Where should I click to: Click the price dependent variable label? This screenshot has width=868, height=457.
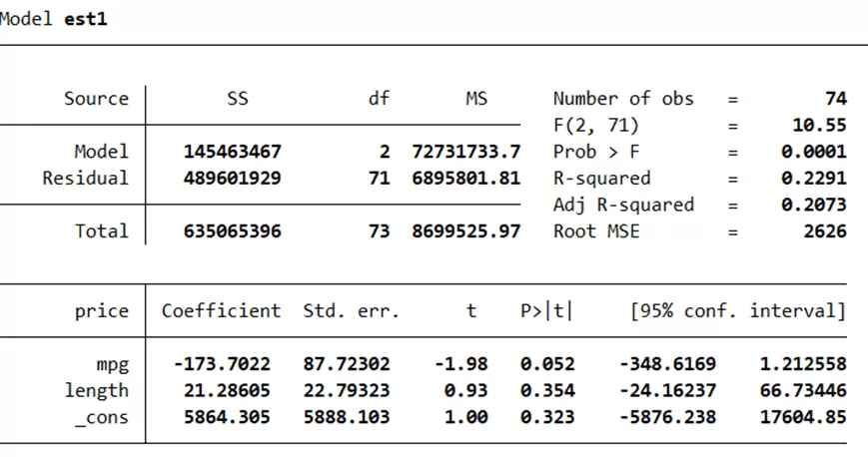click(102, 310)
